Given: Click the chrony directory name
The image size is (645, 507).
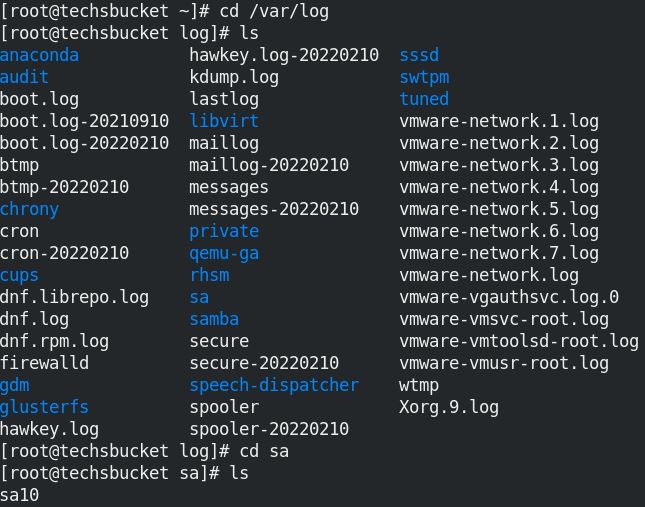Looking at the screenshot, I should point(29,209).
